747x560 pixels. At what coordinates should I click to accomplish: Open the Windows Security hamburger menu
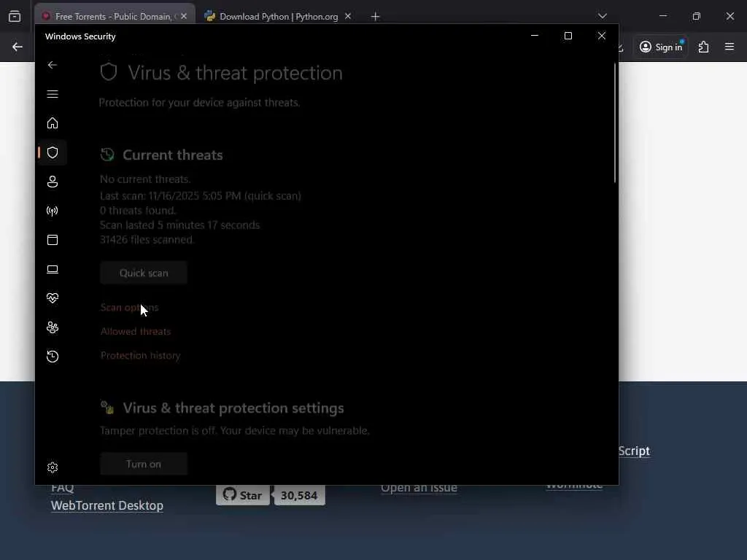[53, 94]
